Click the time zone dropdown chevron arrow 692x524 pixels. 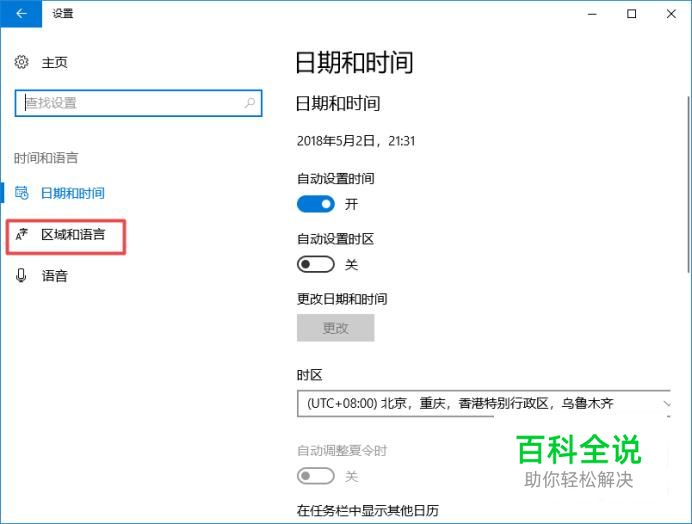click(666, 403)
